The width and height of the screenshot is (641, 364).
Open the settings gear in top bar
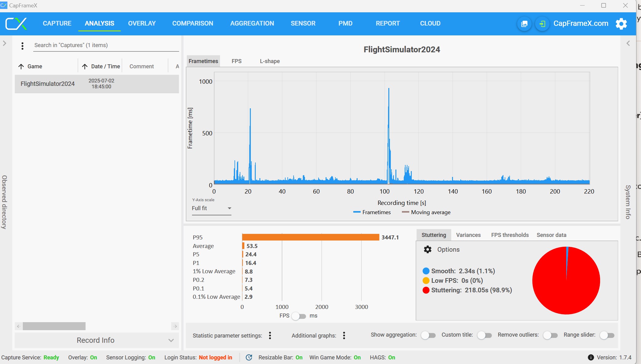tap(621, 24)
